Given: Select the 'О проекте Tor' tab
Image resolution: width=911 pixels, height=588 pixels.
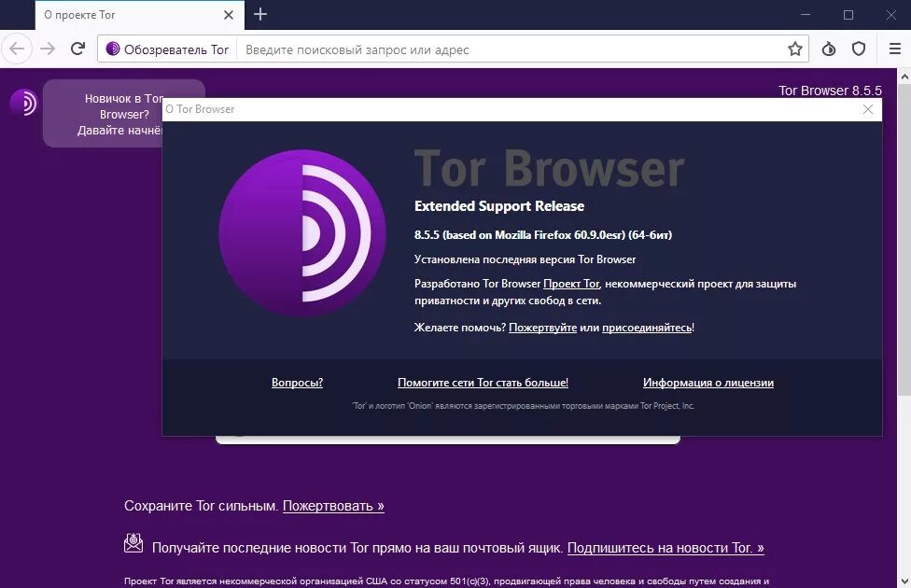Looking at the screenshot, I should [139, 15].
